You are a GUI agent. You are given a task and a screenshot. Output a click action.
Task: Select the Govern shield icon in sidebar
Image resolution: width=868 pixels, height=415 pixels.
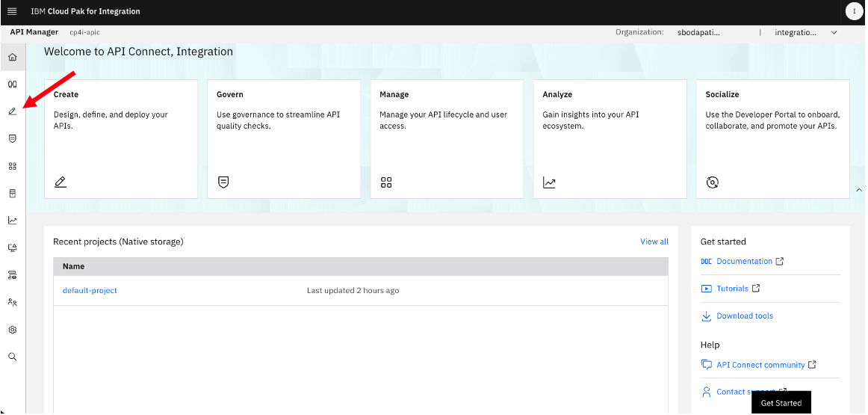coord(13,138)
